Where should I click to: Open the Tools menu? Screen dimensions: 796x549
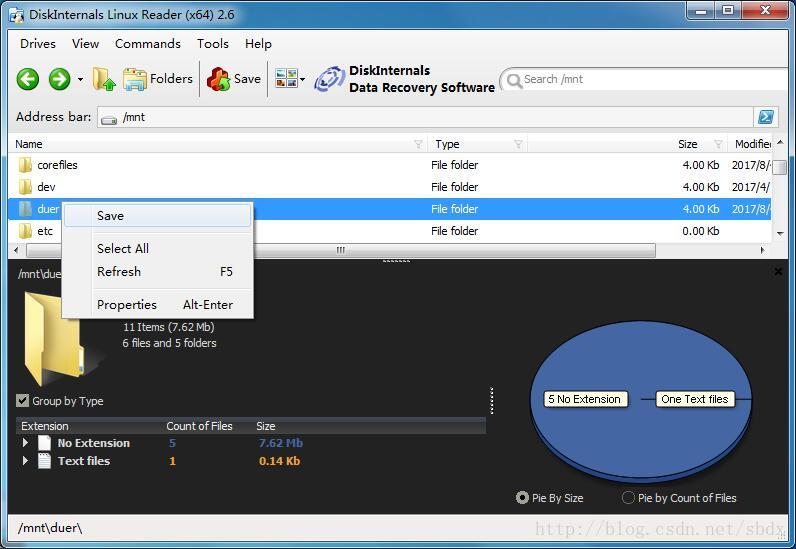[x=213, y=44]
